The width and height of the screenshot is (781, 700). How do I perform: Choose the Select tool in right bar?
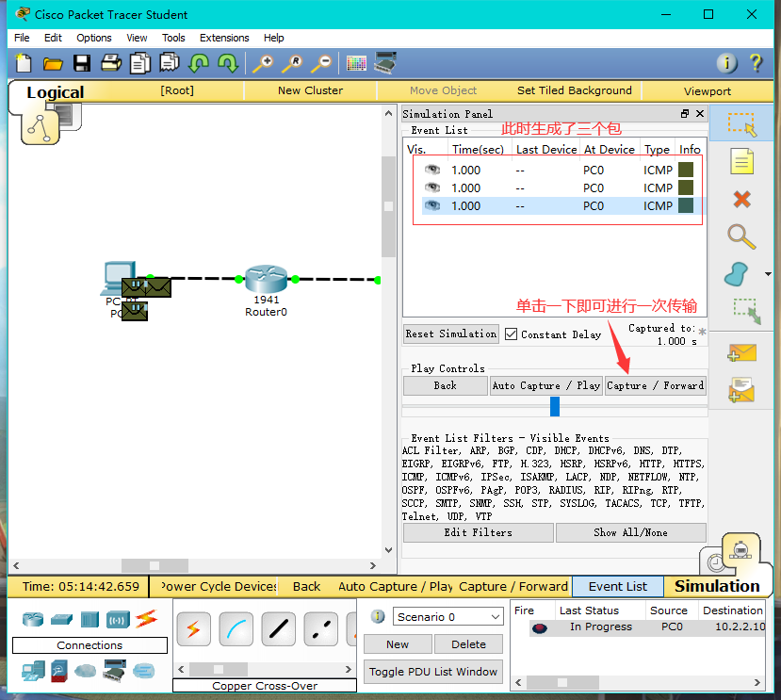pyautogui.click(x=741, y=123)
